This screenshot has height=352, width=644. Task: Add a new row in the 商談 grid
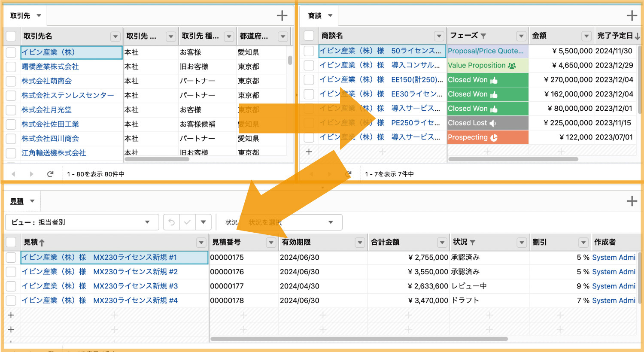[309, 152]
